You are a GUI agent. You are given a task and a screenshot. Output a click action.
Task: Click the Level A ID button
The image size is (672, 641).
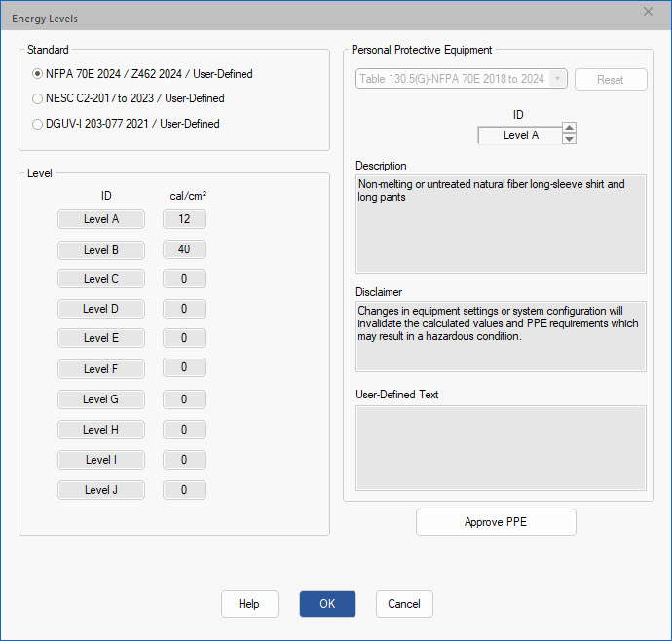(x=101, y=219)
